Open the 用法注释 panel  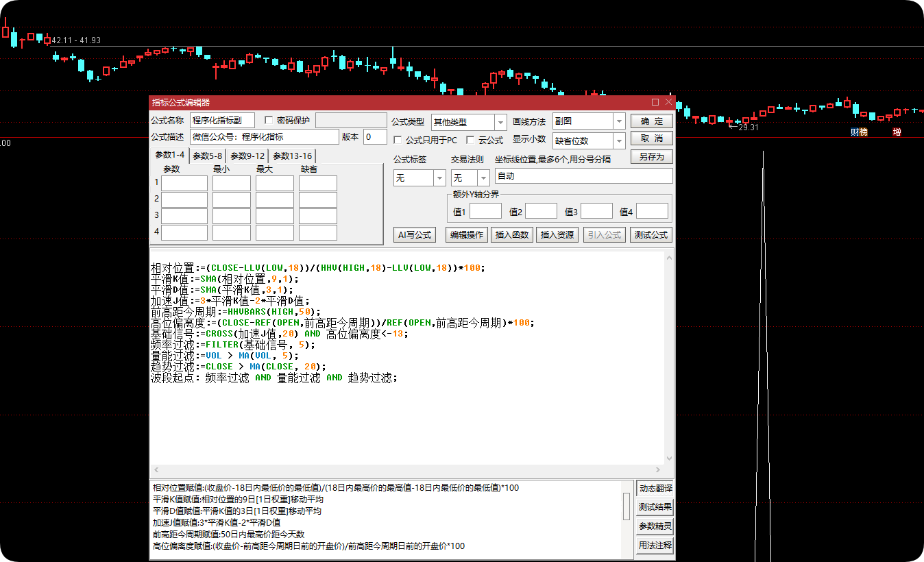[x=655, y=546]
